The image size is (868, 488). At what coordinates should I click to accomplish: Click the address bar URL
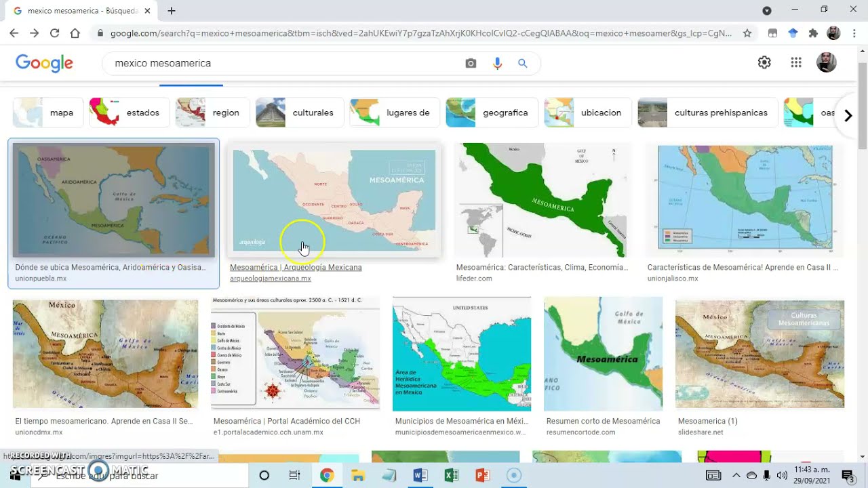point(420,33)
